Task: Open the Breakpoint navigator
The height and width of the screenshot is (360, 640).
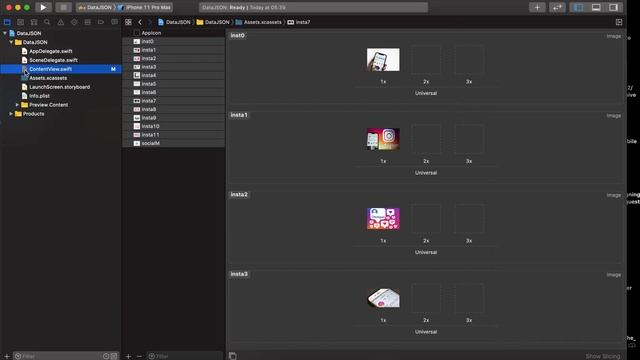Action: coord(101,22)
